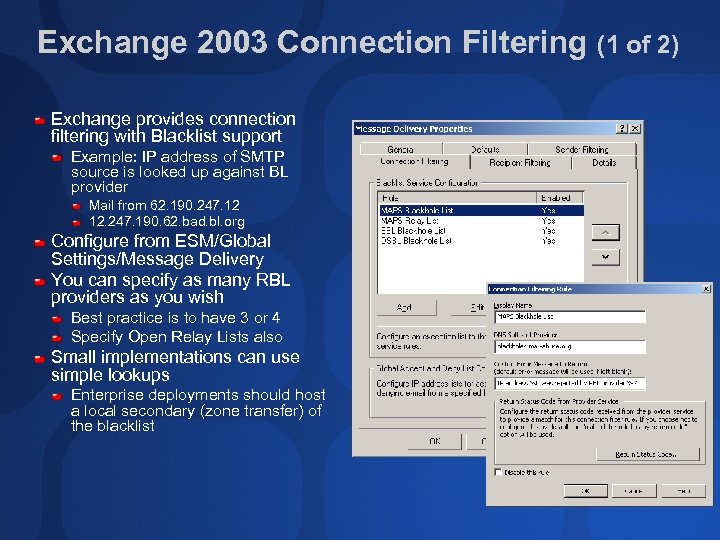720x540 pixels.
Task: Click OK in Connection Filtering Rule dialog
Action: click(x=585, y=491)
